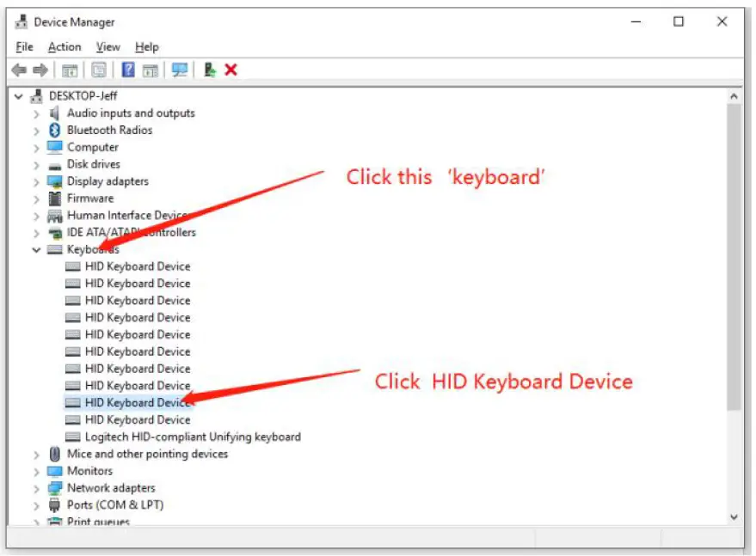Open the Action menu
Viewport: 756px width, 556px height.
coord(65,46)
